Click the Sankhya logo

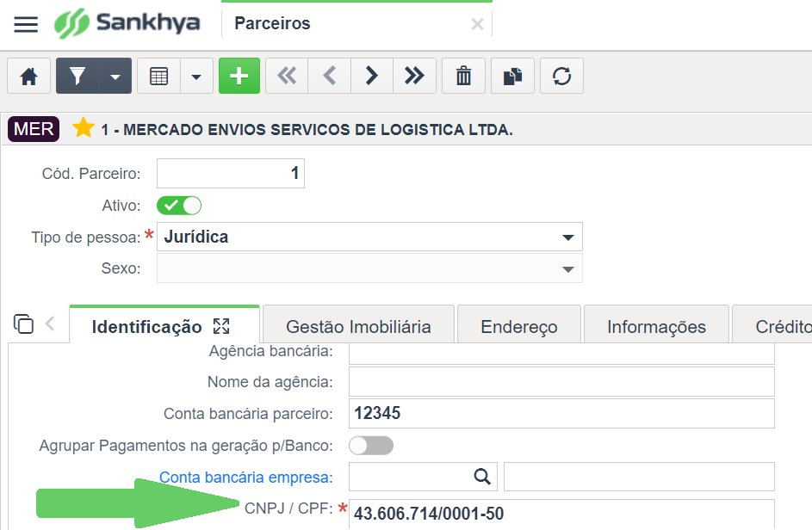127,23
